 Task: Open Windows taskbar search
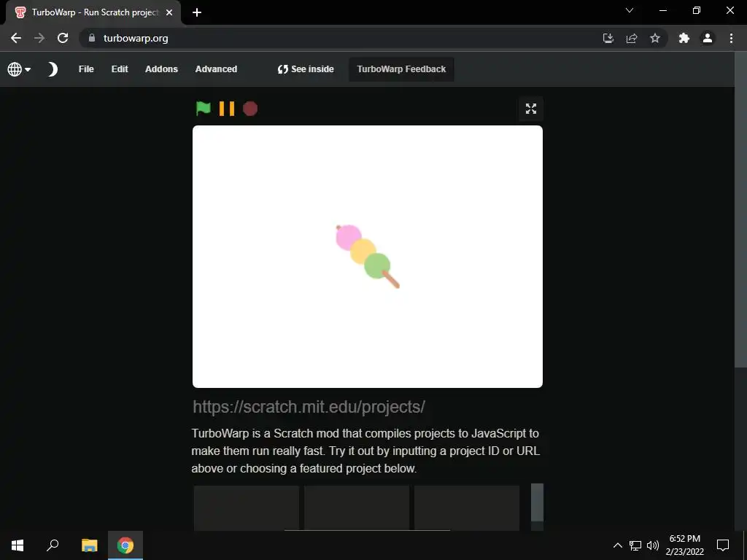[53, 545]
